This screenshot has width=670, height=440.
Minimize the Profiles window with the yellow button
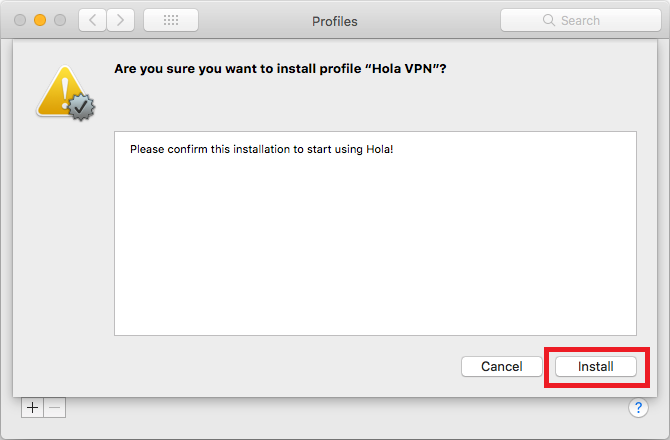tap(40, 20)
